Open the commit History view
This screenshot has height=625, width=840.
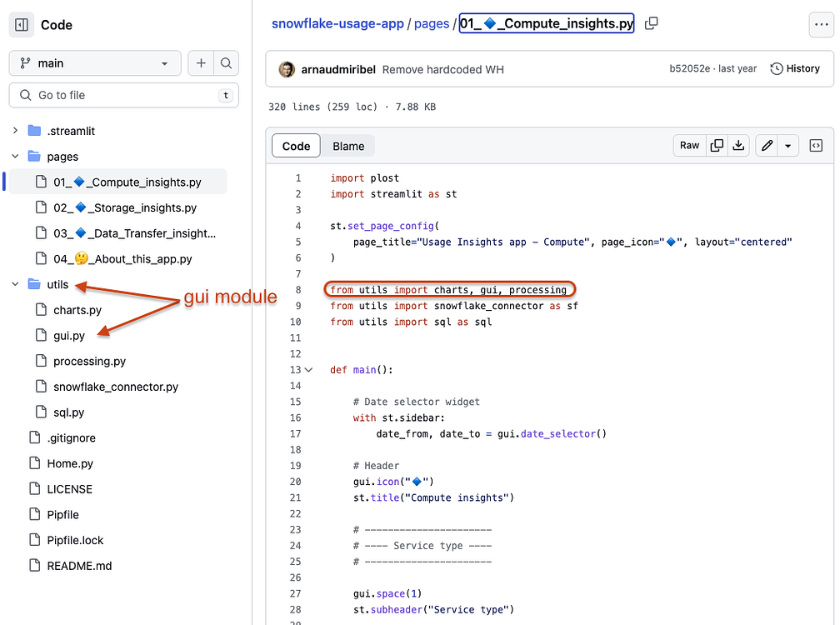794,68
